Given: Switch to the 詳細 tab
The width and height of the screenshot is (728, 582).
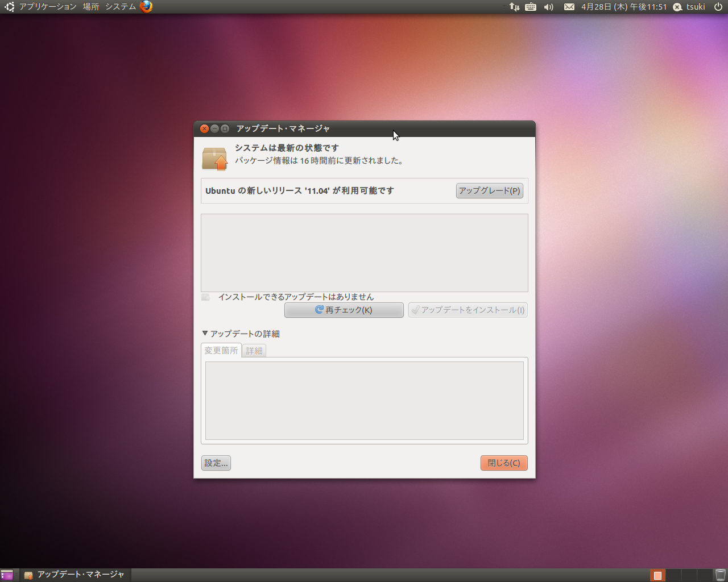Looking at the screenshot, I should coord(254,351).
